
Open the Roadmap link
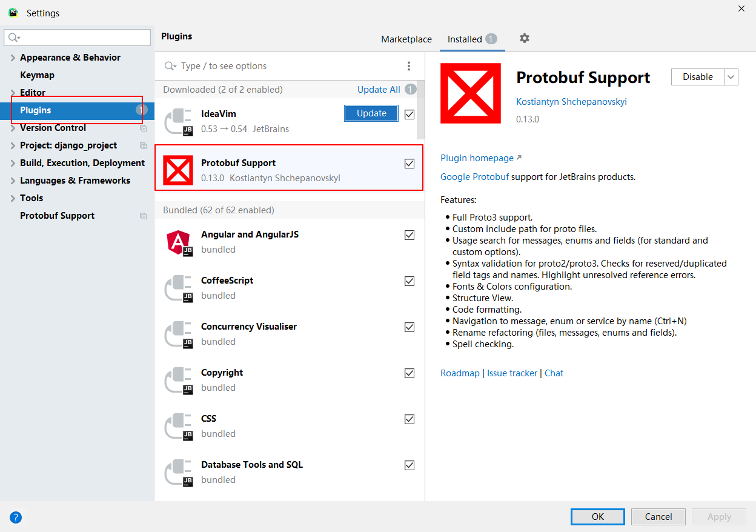point(460,373)
